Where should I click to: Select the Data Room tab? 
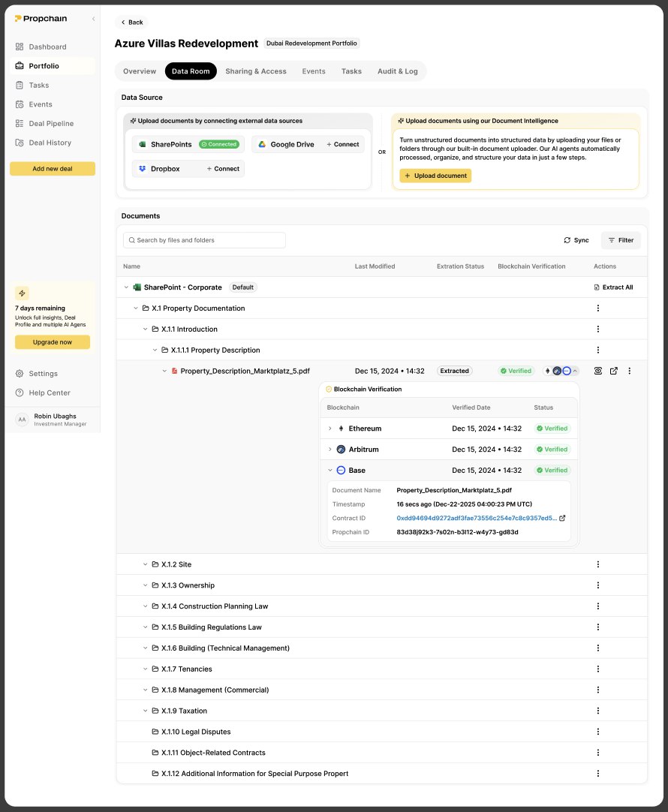click(x=191, y=71)
